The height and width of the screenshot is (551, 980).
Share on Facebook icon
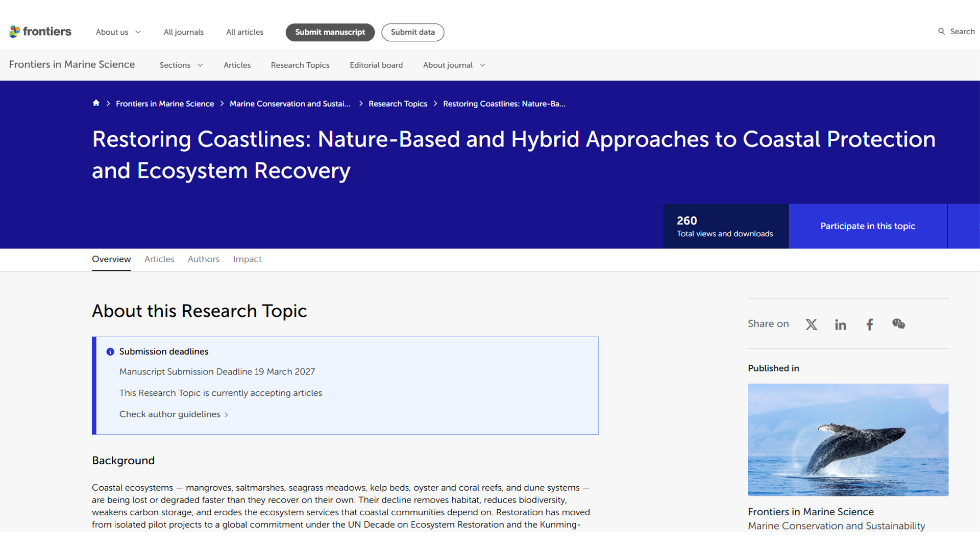(x=870, y=324)
